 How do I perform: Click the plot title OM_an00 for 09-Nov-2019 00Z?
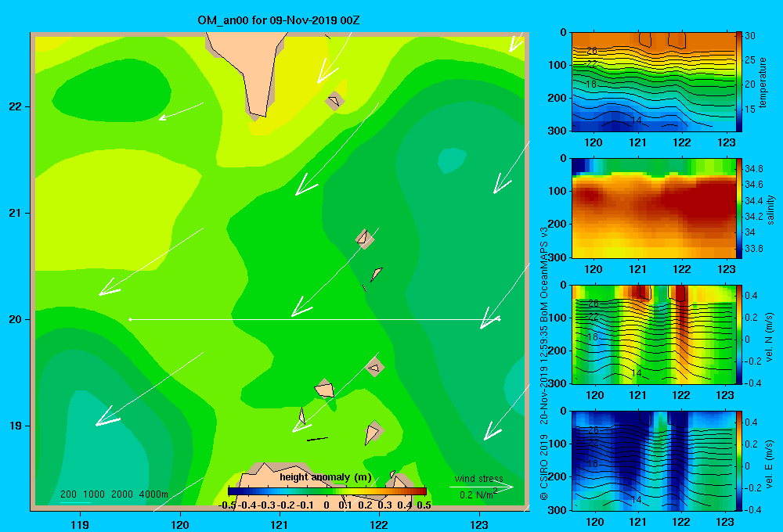coord(278,20)
